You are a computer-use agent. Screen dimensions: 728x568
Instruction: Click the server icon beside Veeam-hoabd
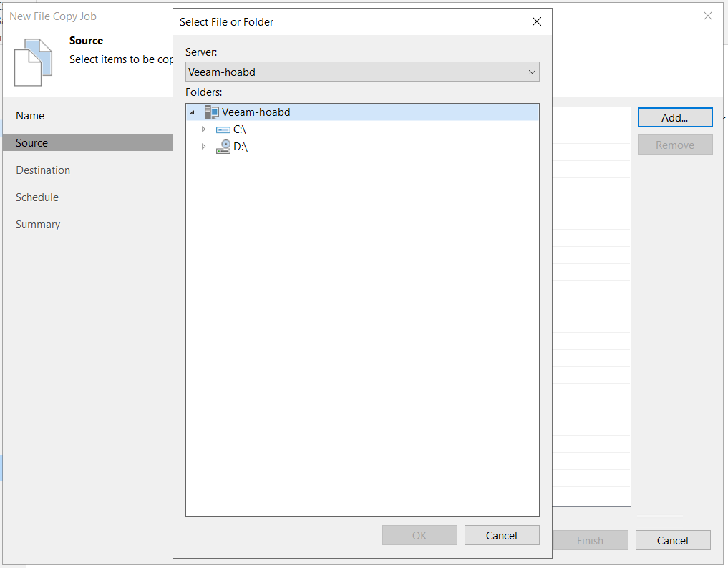pos(211,112)
